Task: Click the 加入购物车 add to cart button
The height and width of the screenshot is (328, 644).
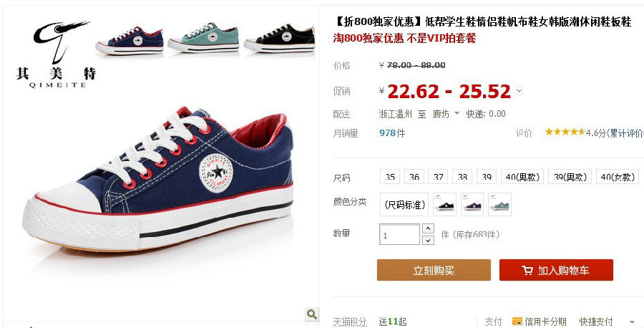Action: tap(556, 270)
